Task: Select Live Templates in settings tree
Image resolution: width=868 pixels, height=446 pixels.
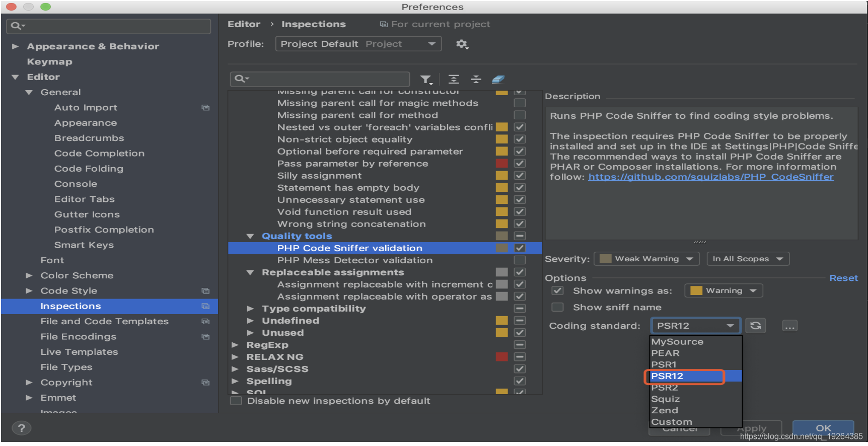Action: (79, 352)
